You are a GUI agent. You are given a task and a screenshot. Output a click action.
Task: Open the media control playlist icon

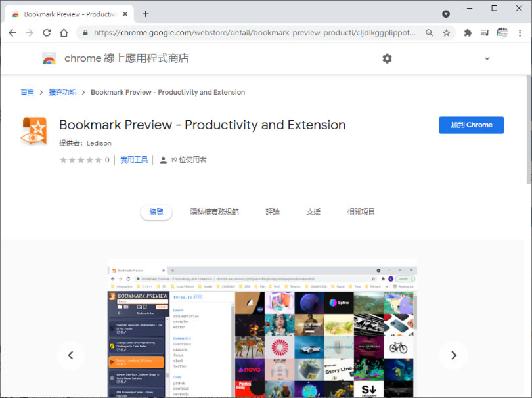point(485,33)
